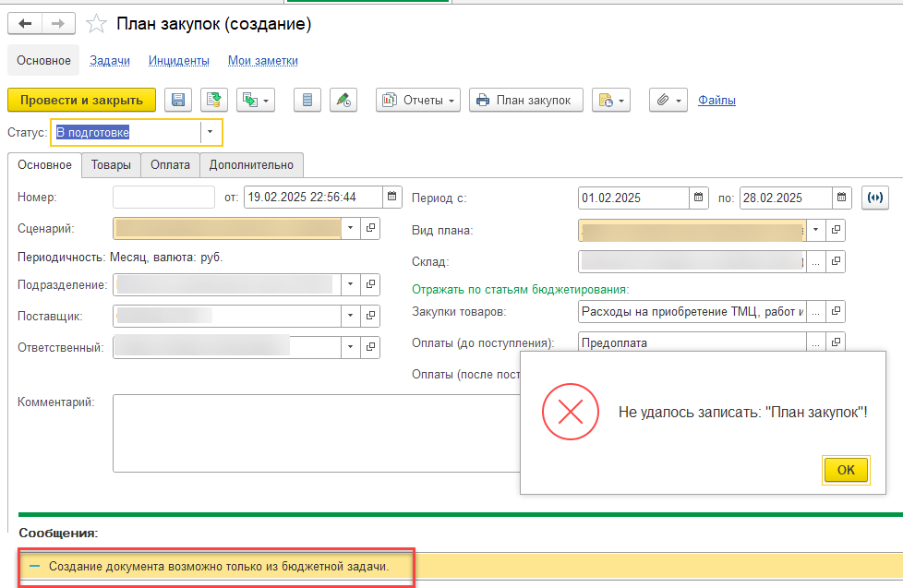Screen dimensions: 903x588
Task: Click the pencil with clock toolbar icon
Action: [343, 101]
